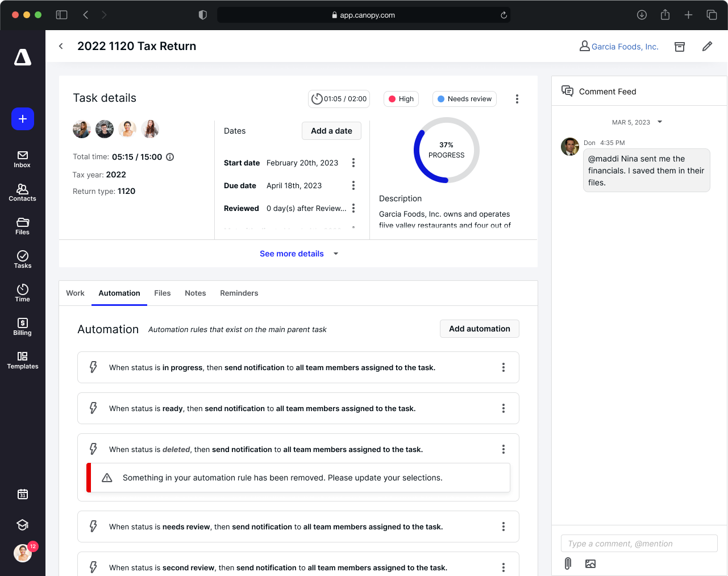Image resolution: width=728 pixels, height=576 pixels.
Task: Select the Contacts sidebar icon
Action: (x=22, y=192)
